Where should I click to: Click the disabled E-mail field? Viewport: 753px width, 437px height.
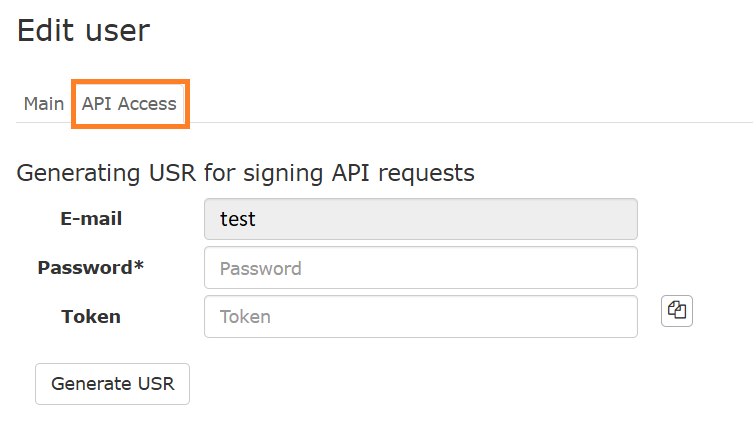[x=420, y=219]
